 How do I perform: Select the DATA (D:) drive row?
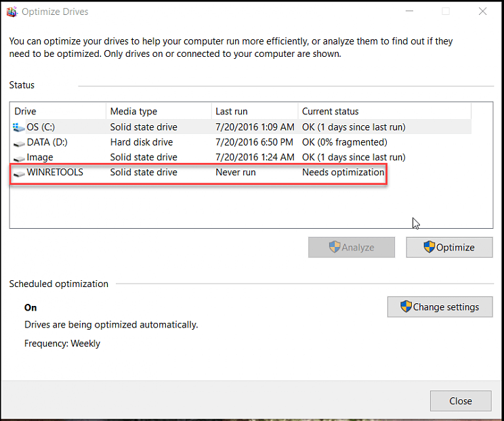click(242, 142)
